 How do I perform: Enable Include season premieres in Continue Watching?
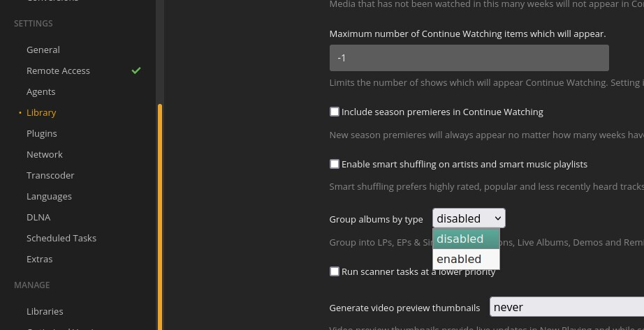tap(335, 112)
